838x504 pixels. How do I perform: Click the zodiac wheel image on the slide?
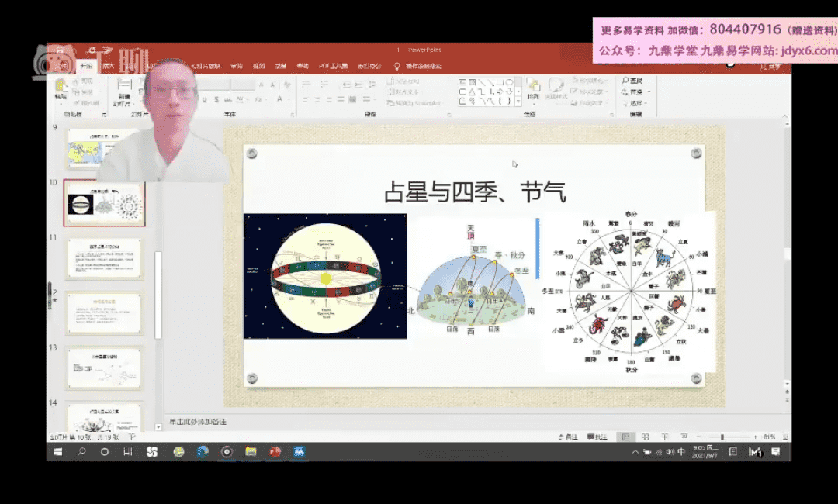pyautogui.click(x=629, y=292)
